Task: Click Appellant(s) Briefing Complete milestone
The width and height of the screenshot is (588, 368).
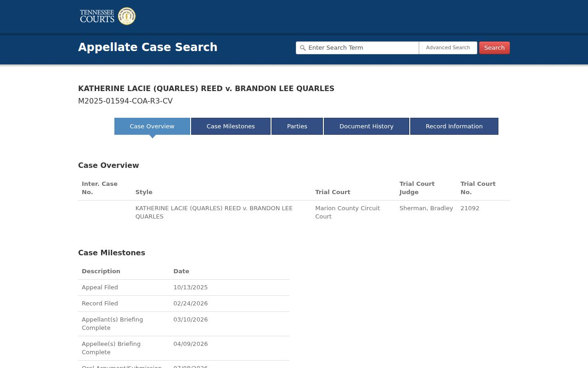Action: click(x=113, y=324)
